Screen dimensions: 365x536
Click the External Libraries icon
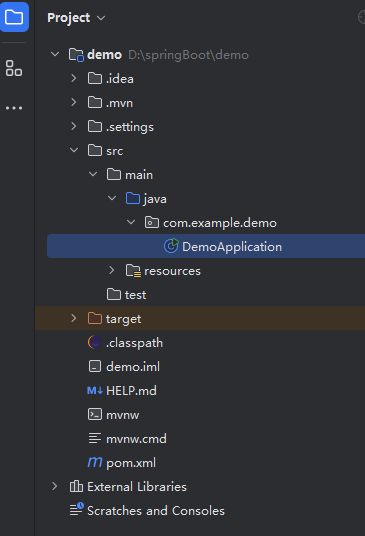coord(76,486)
